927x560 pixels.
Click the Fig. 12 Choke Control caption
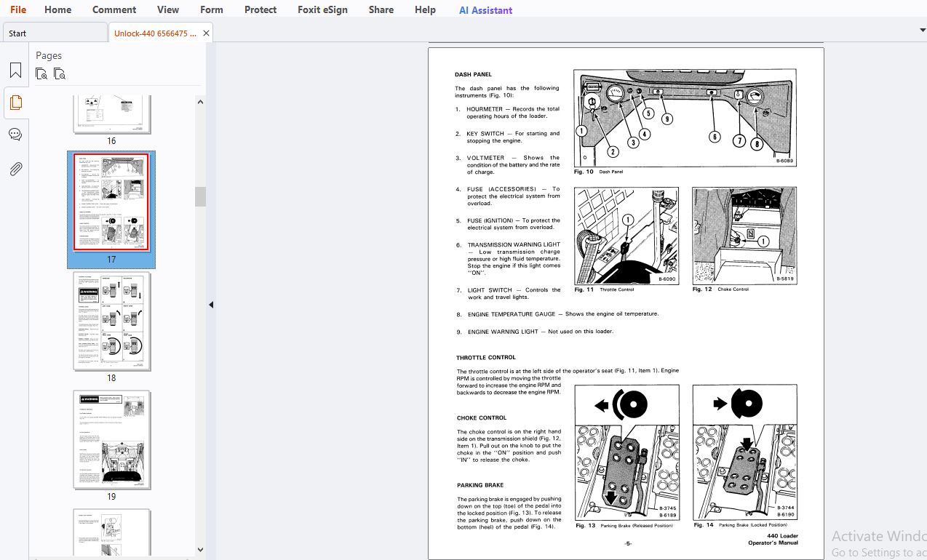pyautogui.click(x=721, y=289)
